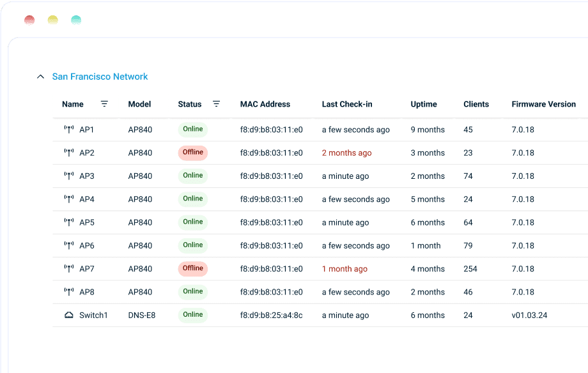Click the switch device icon next to Switch1
Screen dimensions: 588x373
point(68,315)
